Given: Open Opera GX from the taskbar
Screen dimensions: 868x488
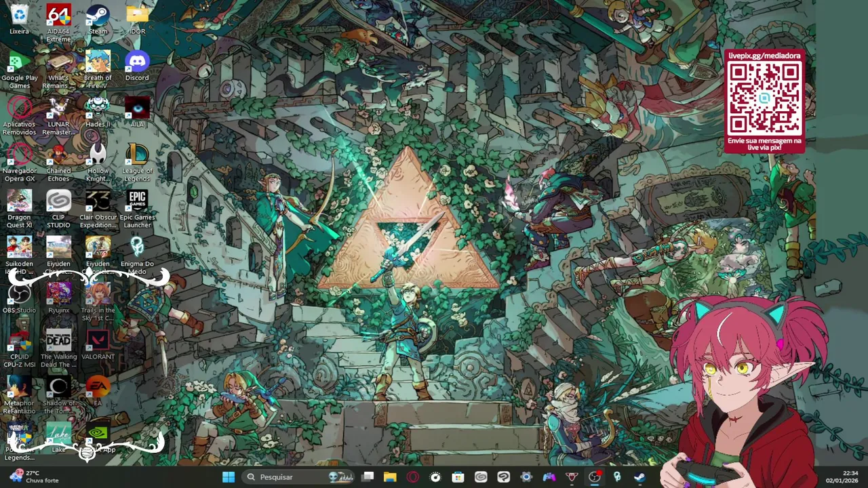Looking at the screenshot, I should (x=413, y=477).
